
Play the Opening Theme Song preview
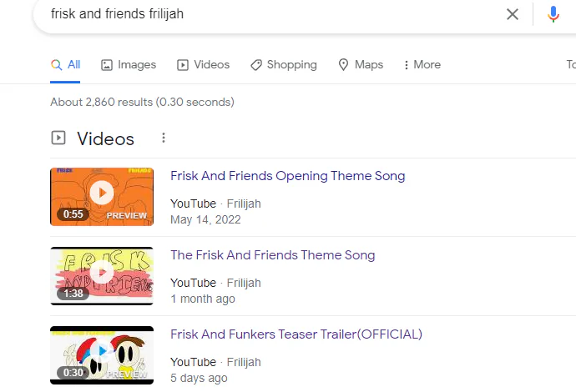tap(102, 193)
